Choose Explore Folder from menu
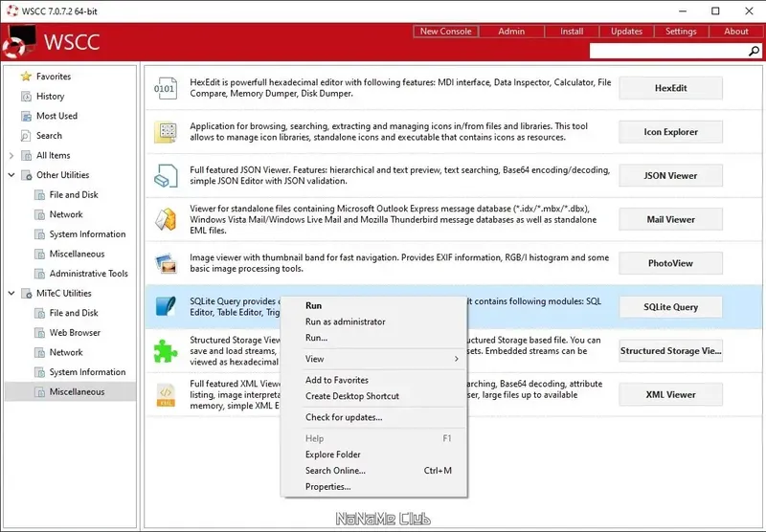The width and height of the screenshot is (766, 532). point(373,454)
